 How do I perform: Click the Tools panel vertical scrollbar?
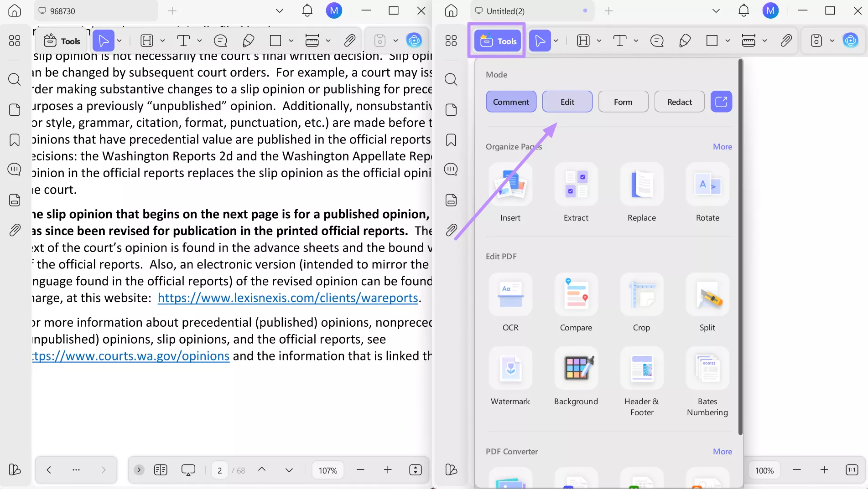[740, 246]
